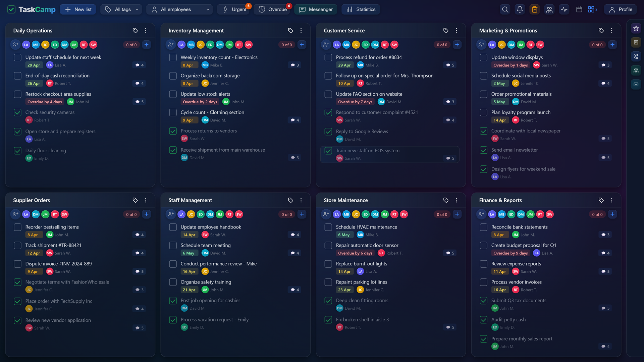Create a New list
Viewport: 644px width, 362px height.
point(78,9)
